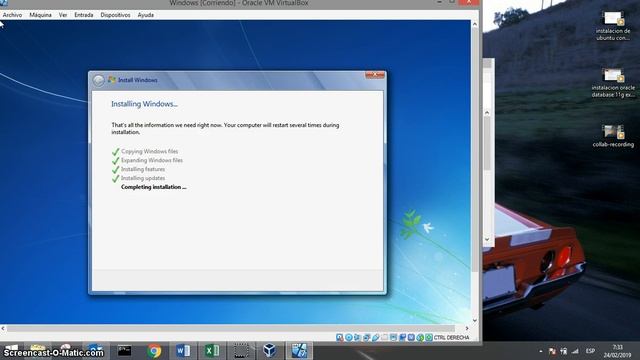Open Microsoft Word from the taskbar

coord(183,351)
